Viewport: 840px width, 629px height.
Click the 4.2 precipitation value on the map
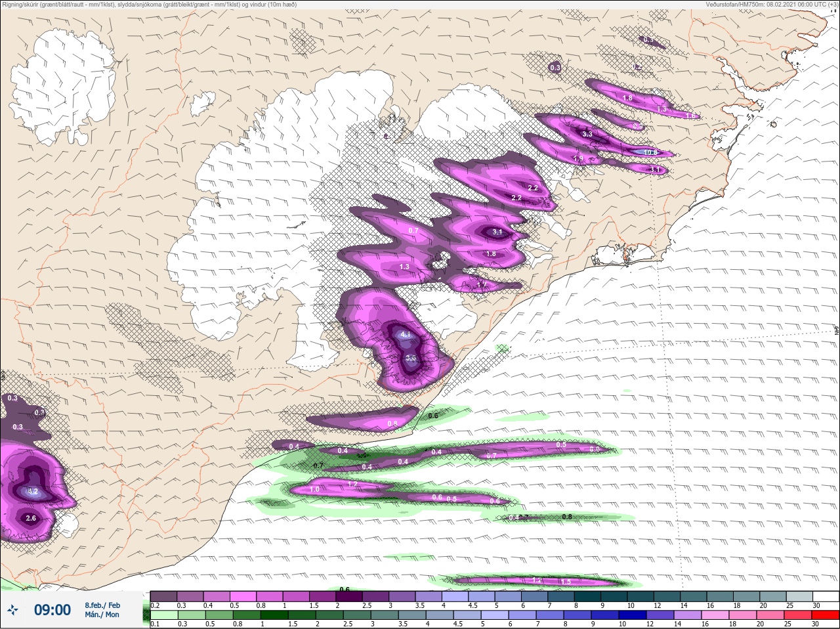pyautogui.click(x=33, y=492)
